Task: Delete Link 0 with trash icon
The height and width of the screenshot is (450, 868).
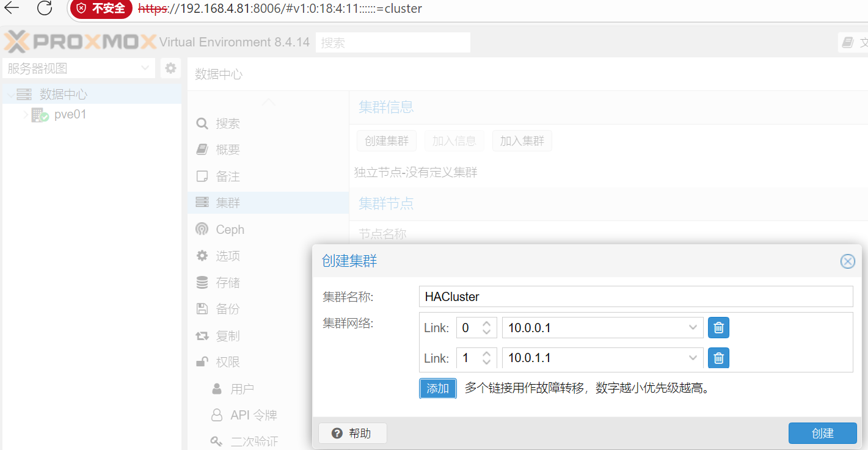Action: tap(718, 328)
